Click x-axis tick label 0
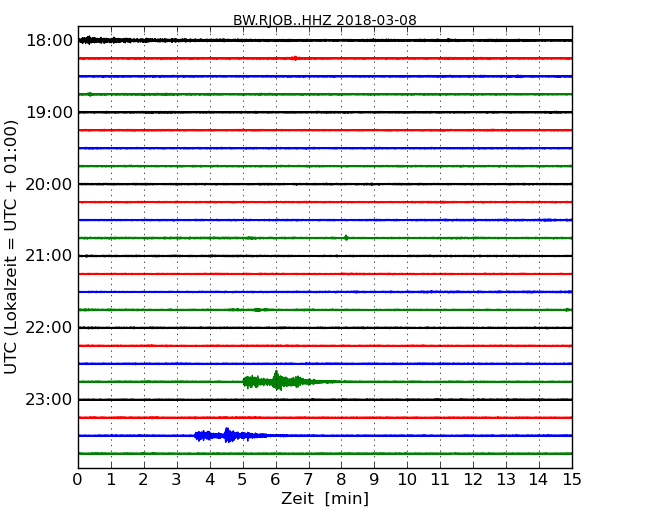 click(x=78, y=480)
